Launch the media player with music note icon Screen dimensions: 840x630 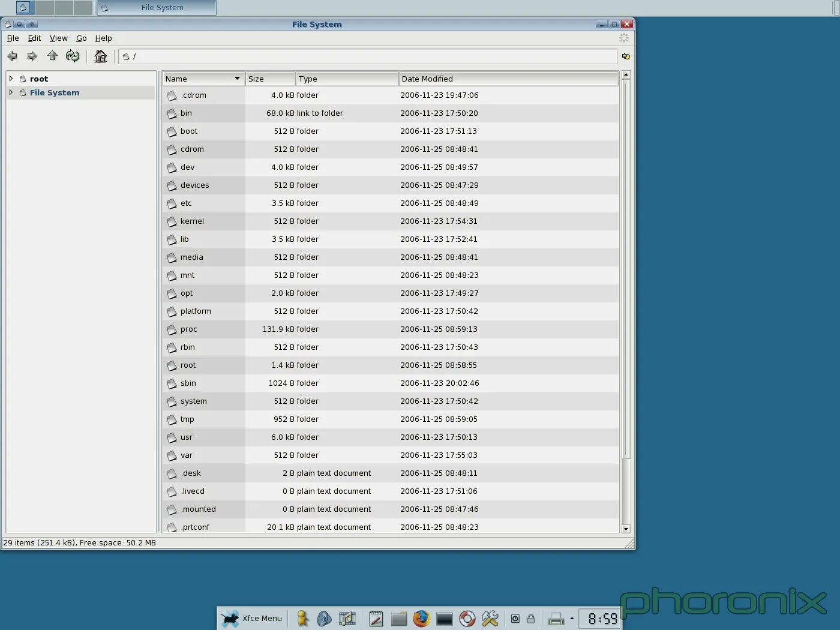pos(347,619)
